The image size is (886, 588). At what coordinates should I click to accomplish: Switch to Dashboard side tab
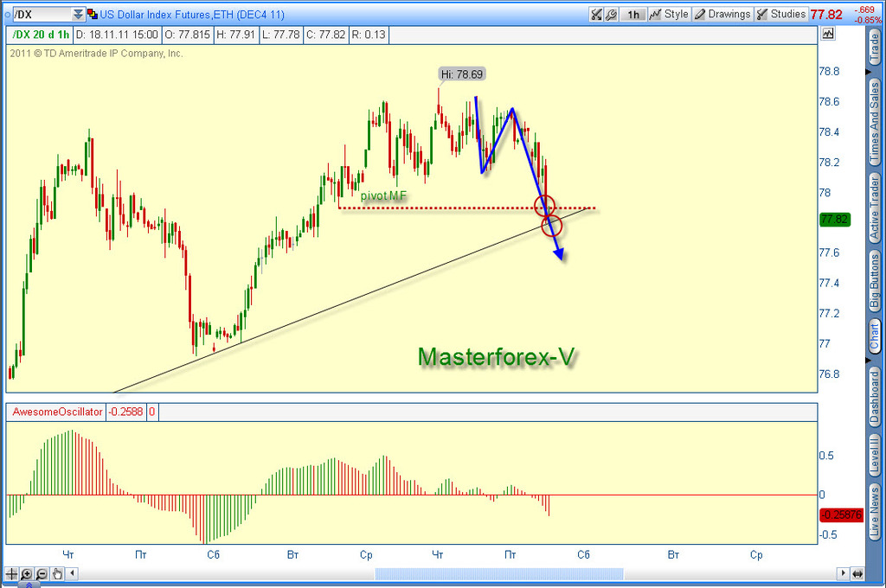[875, 397]
